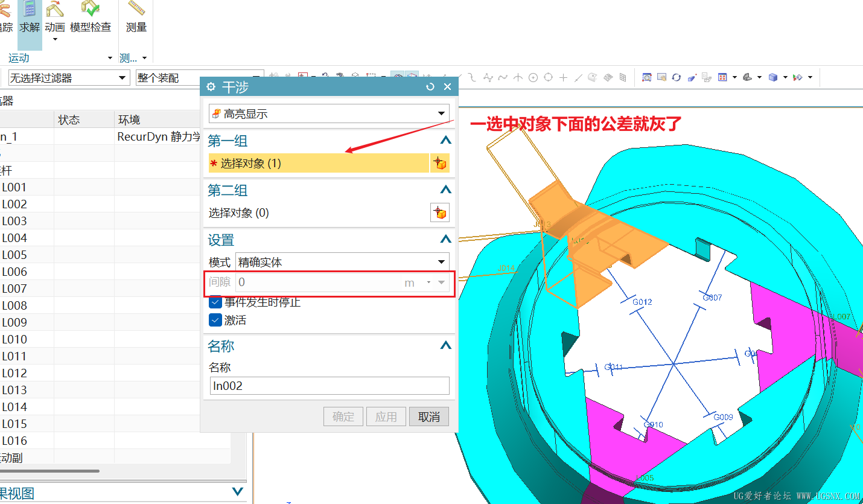Disable the 激活 checkbox
This screenshot has height=504, width=863.
tap(215, 320)
